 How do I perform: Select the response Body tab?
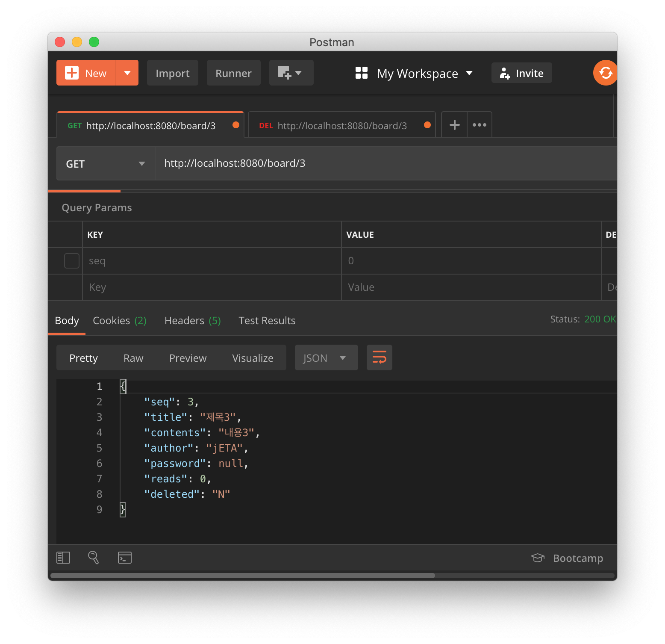[67, 321]
